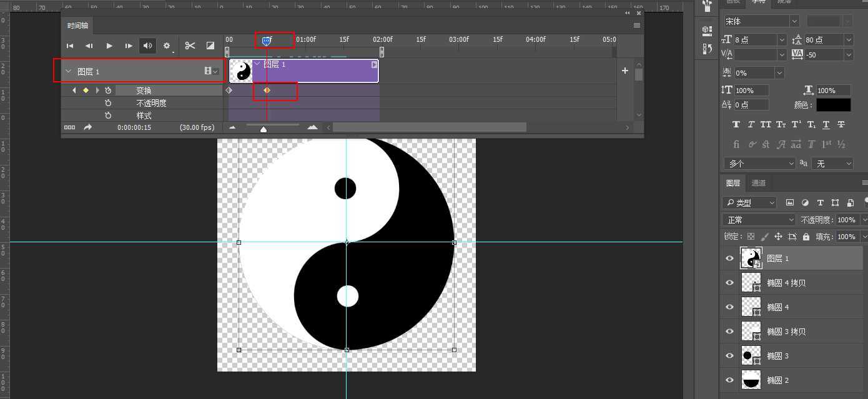The image size is (868, 399).
Task: Click the next-frame playback icon
Action: (128, 45)
